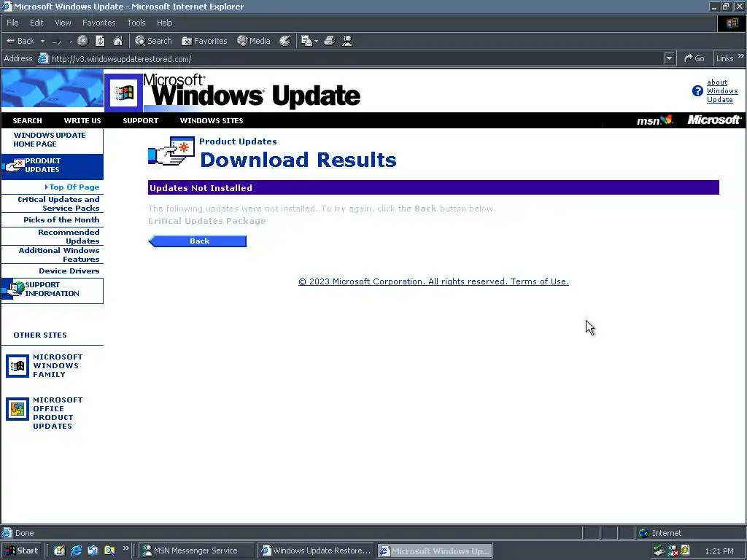This screenshot has width=747, height=560.
Task: Open the Tools menu
Action: point(136,23)
